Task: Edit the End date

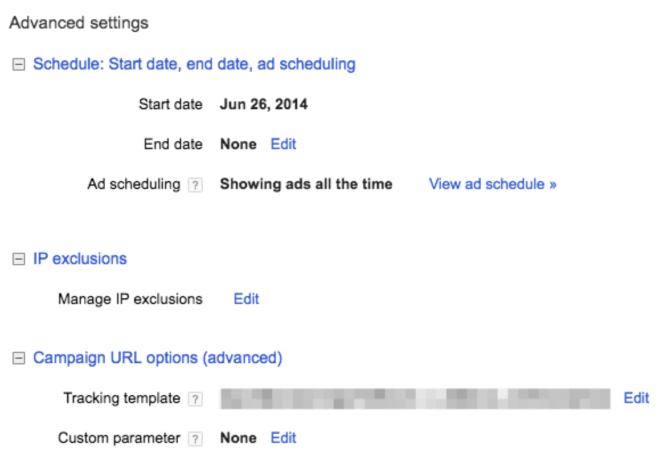Action: [x=283, y=144]
